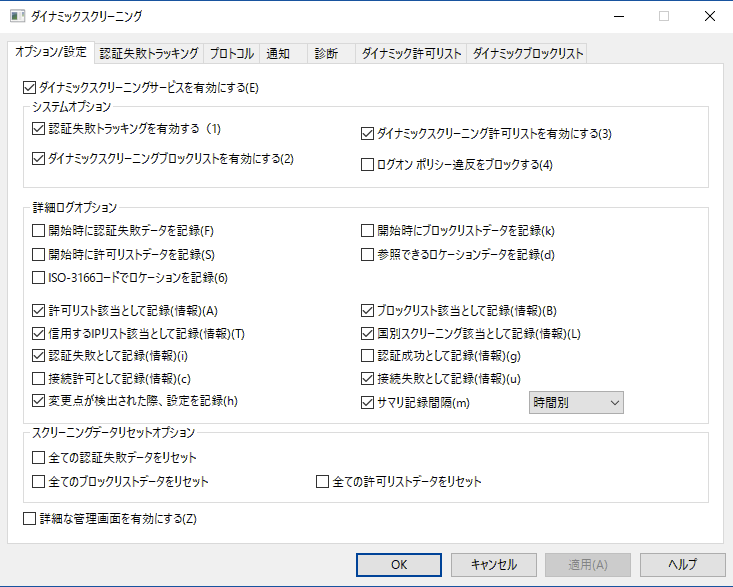The width and height of the screenshot is (733, 587).
Task: Turn on 詳細な管理画面を有効にする checkbox
Action: pos(28,518)
